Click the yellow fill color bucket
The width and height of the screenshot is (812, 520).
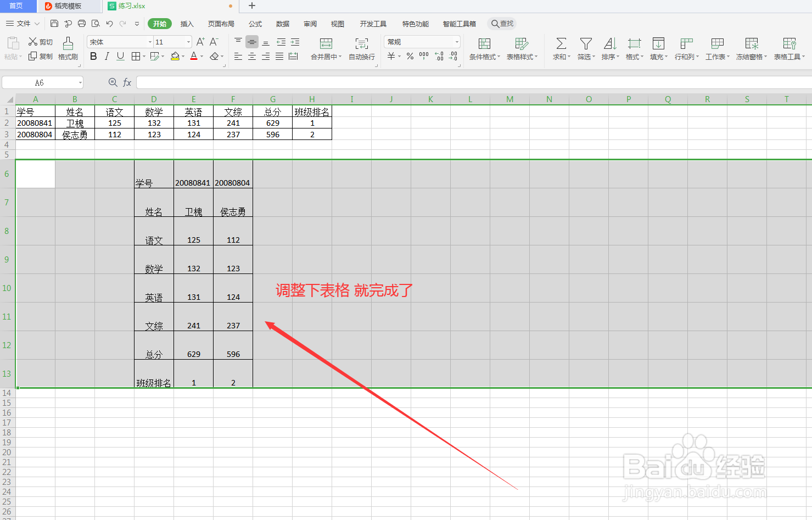coord(175,56)
